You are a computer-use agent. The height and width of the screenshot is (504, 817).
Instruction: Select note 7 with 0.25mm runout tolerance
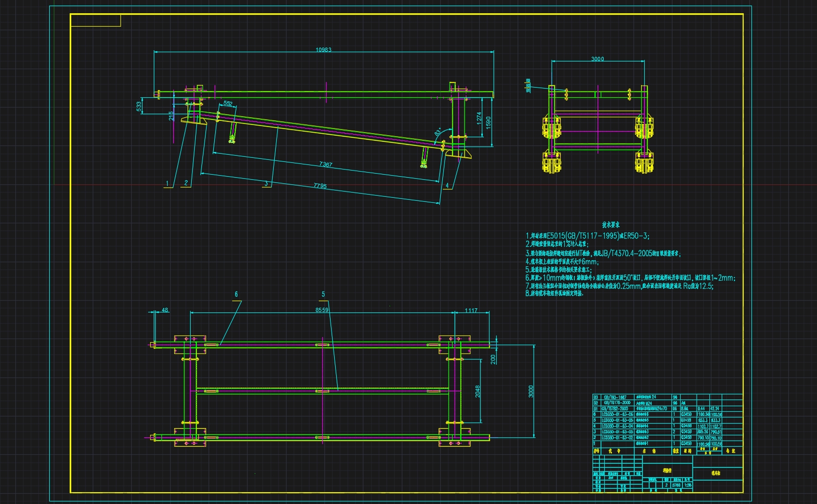[x=619, y=286]
